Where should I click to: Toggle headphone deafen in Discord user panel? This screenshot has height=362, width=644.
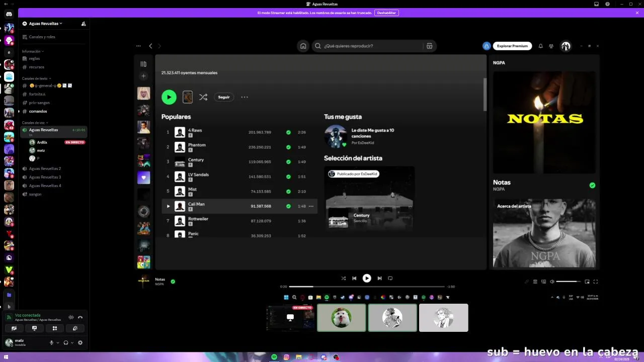point(66,342)
